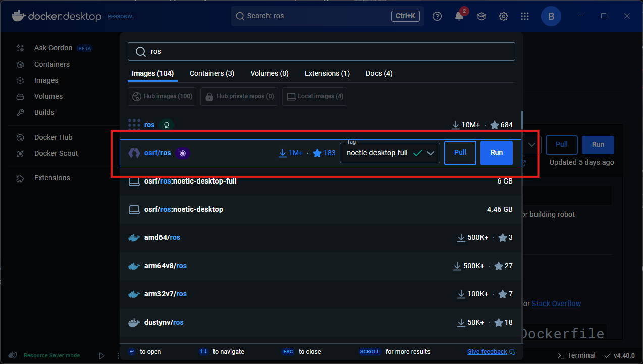Open the apps grid icon in header

pos(526,16)
